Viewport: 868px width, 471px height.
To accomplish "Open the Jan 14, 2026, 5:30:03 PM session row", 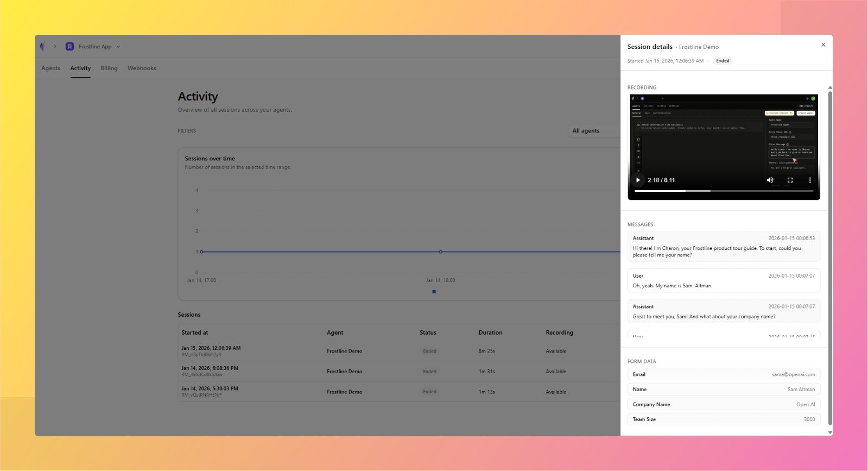I will point(399,392).
